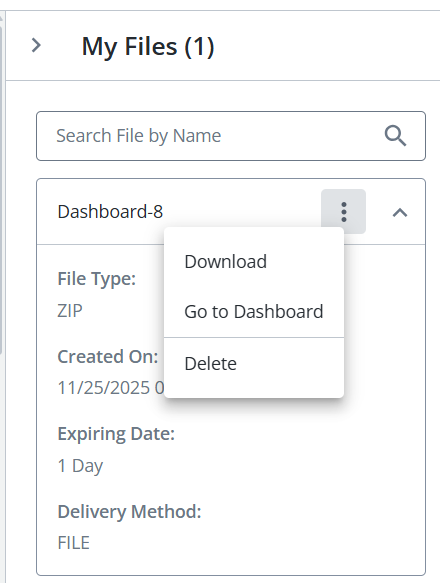Click the Dashboard-8 file name
This screenshot has height=583, width=440.
[110, 212]
